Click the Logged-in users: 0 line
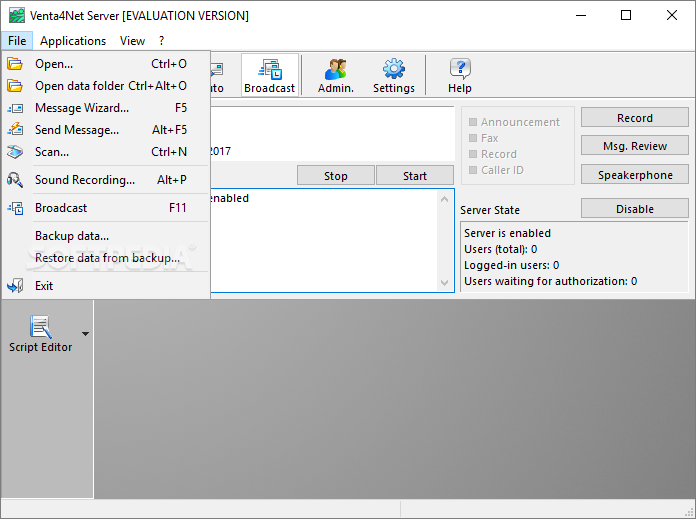This screenshot has height=519, width=696. tap(511, 265)
